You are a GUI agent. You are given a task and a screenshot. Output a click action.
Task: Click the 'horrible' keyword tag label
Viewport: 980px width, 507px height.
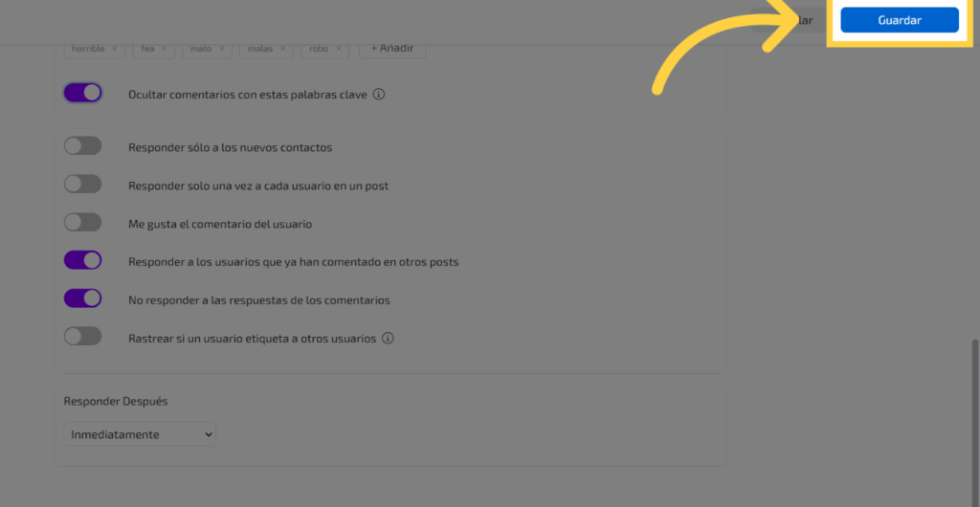88,49
